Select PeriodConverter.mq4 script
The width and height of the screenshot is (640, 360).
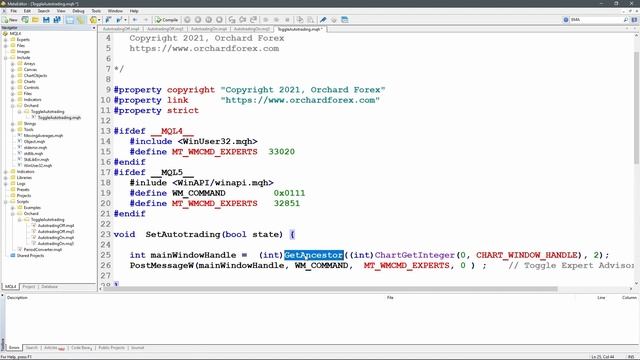click(x=43, y=249)
